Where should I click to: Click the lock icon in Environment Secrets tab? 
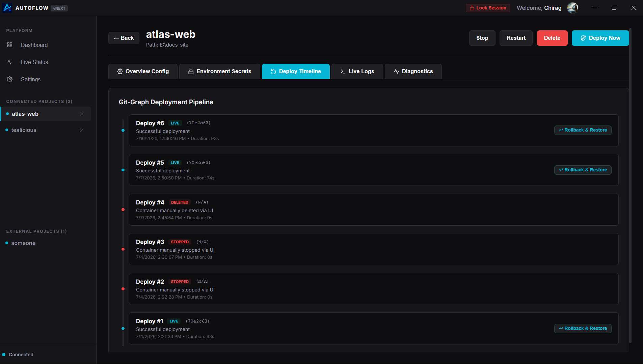point(191,72)
